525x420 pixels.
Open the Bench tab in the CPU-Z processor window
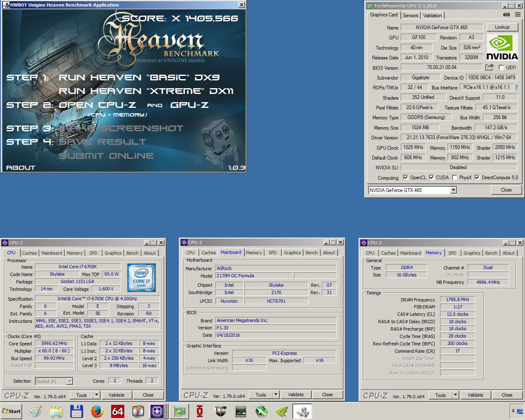click(132, 253)
